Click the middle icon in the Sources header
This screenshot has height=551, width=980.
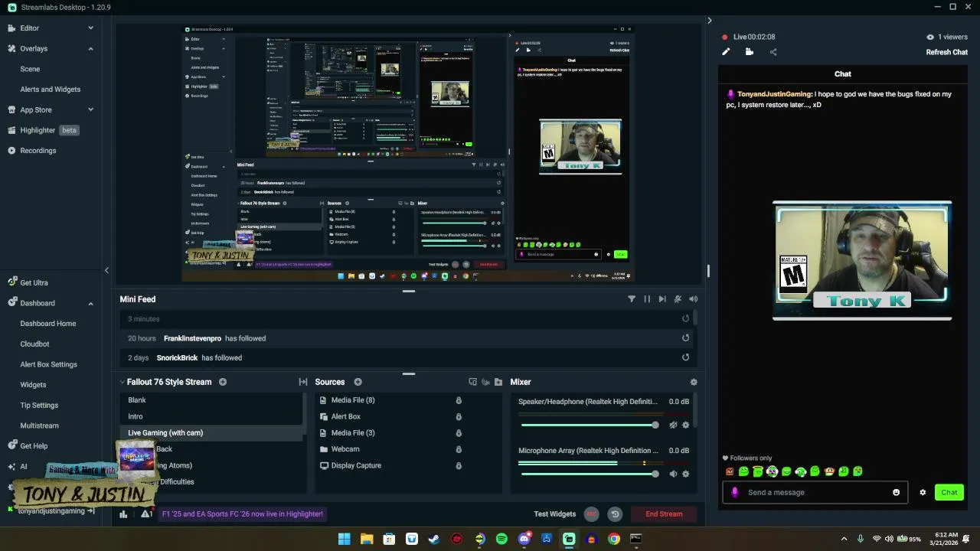tap(485, 382)
